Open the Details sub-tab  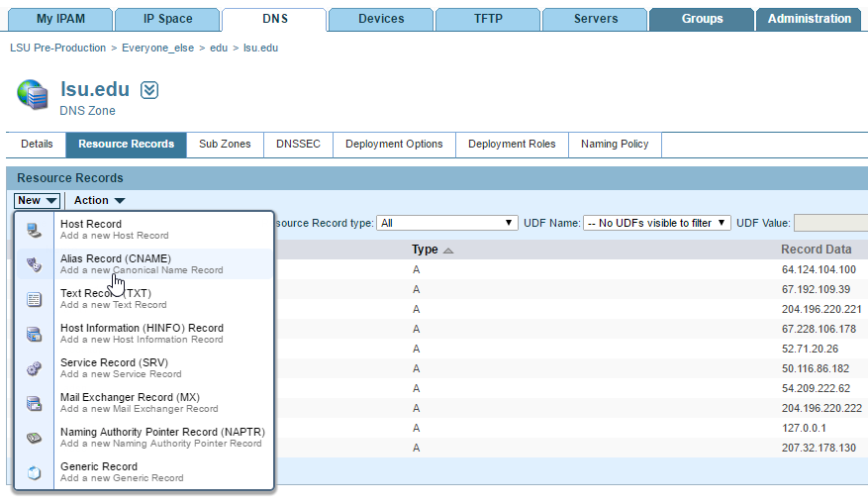(x=37, y=145)
